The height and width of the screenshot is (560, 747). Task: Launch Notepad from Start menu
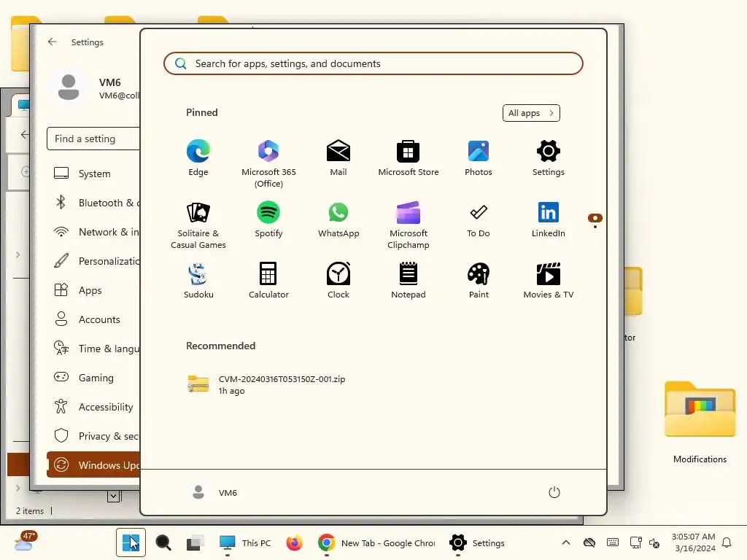click(409, 281)
